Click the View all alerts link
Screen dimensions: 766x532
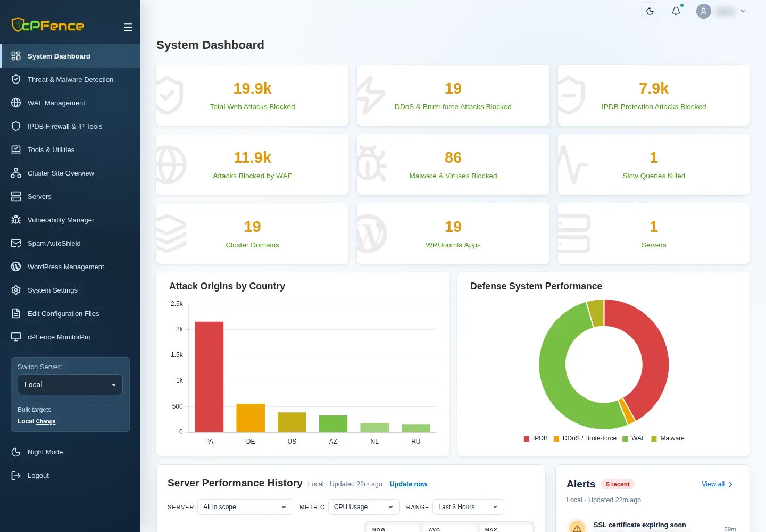click(x=713, y=484)
